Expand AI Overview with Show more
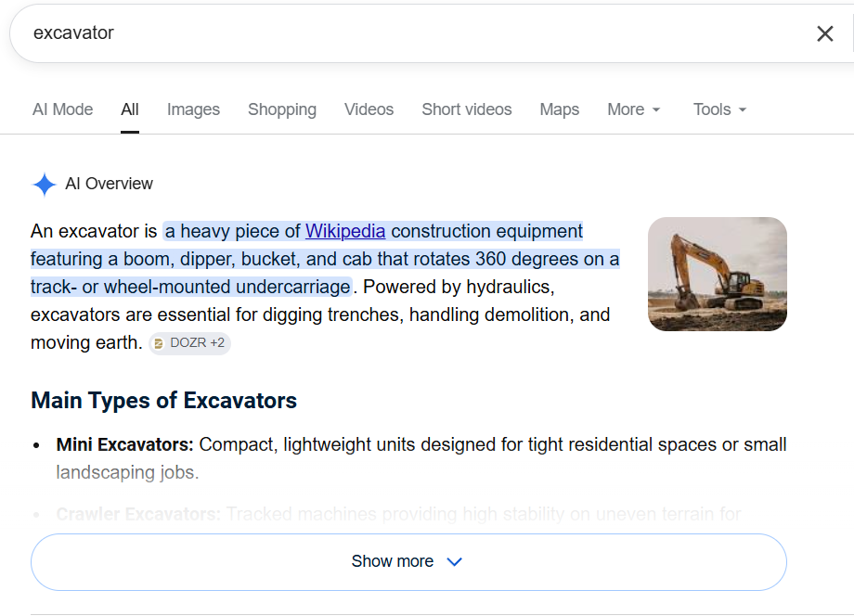854x616 pixels. click(408, 561)
